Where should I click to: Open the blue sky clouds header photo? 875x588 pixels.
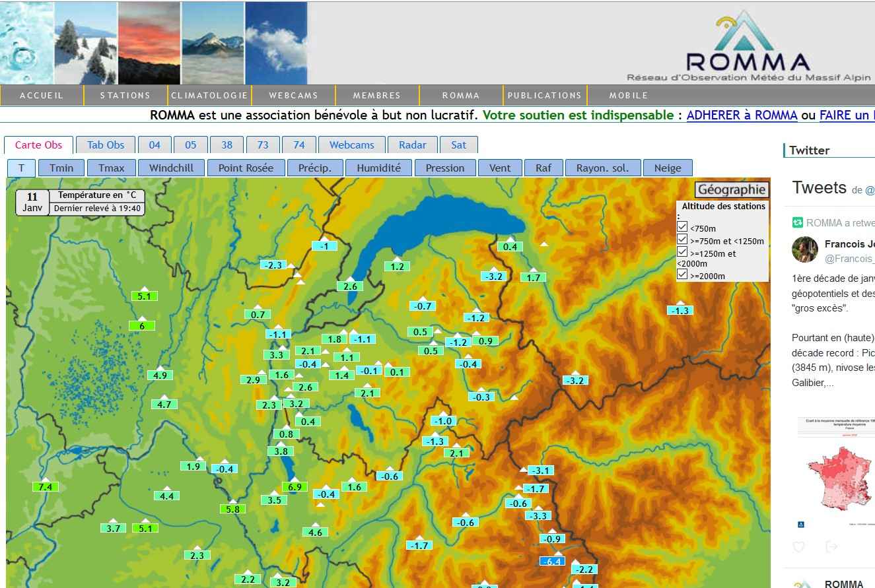pyautogui.click(x=276, y=43)
